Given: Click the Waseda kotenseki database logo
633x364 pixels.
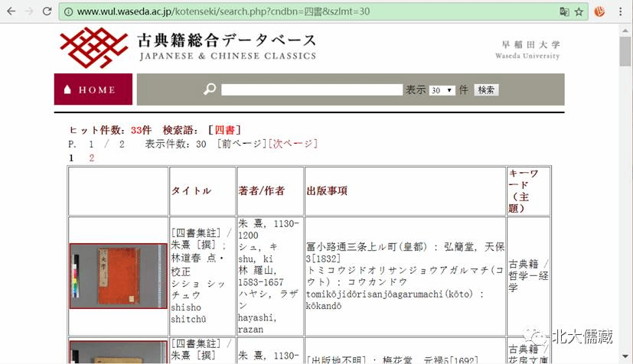Looking at the screenshot, I should (x=188, y=47).
